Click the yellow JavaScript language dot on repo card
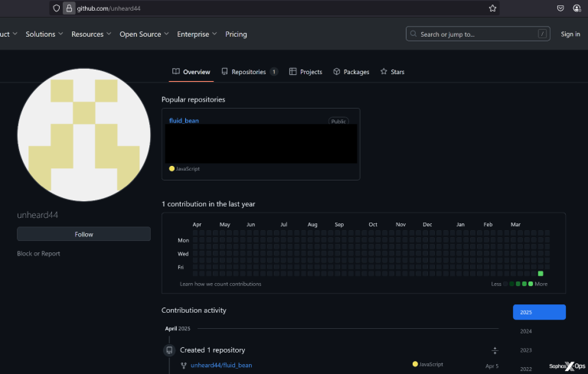Screen dimensions: 588x374 [x=171, y=168]
